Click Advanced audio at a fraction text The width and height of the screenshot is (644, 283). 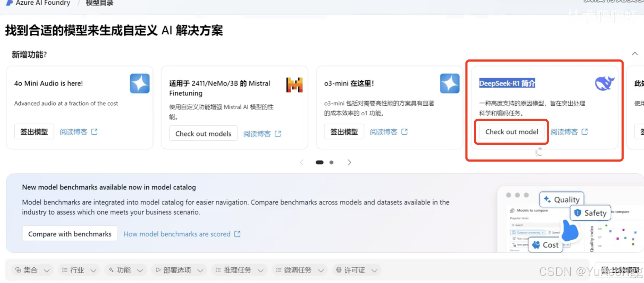(66, 103)
